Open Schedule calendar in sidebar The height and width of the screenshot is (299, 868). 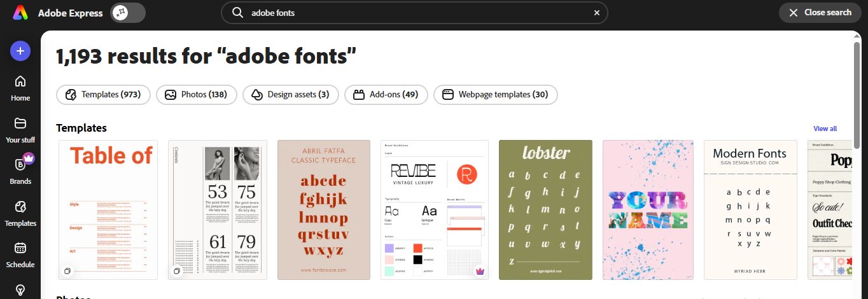point(20,255)
